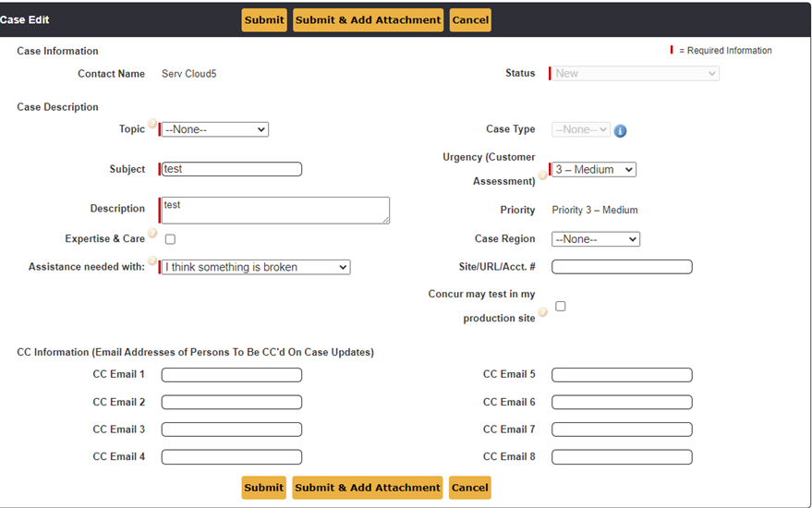Image resolution: width=812 pixels, height=508 pixels.
Task: Click the Site/URL/Acct. # field
Action: [622, 267]
